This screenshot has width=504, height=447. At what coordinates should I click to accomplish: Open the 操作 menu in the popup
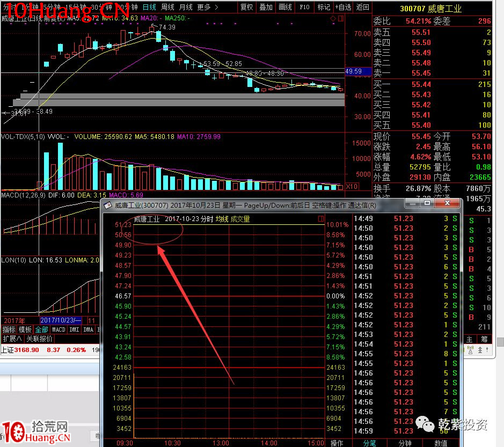(x=337, y=443)
